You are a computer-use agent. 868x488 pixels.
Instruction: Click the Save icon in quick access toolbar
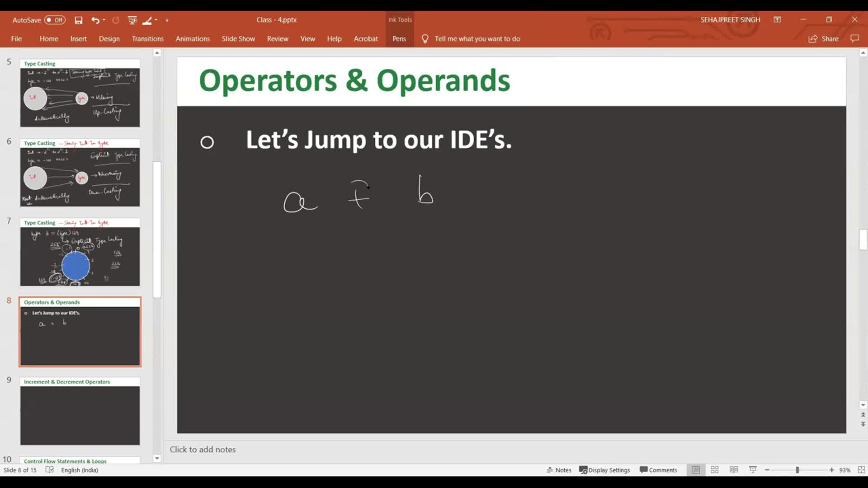[x=79, y=20]
